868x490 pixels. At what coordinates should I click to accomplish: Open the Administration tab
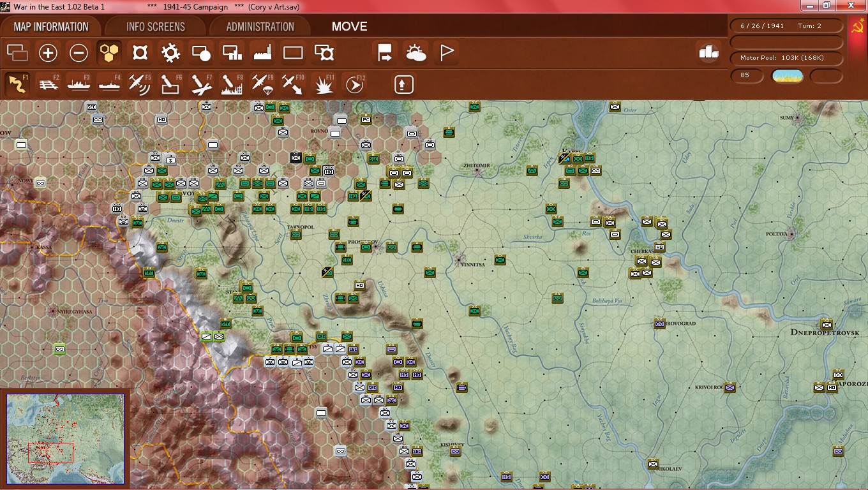click(x=260, y=27)
